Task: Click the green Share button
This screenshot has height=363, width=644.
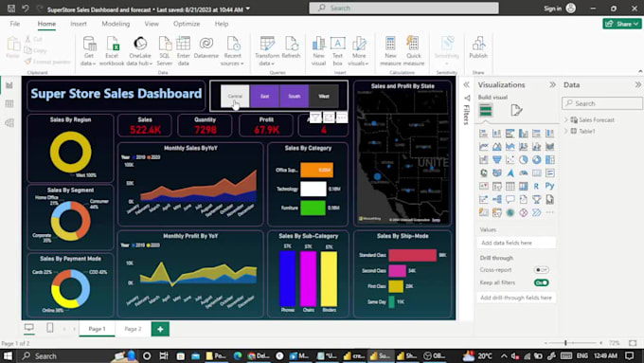Action: pos(622,24)
